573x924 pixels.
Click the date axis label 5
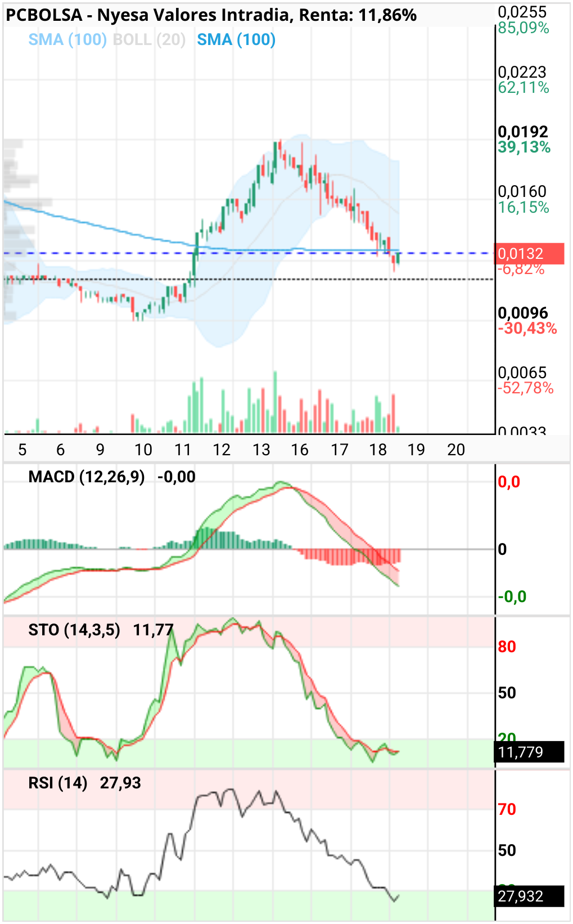22,450
